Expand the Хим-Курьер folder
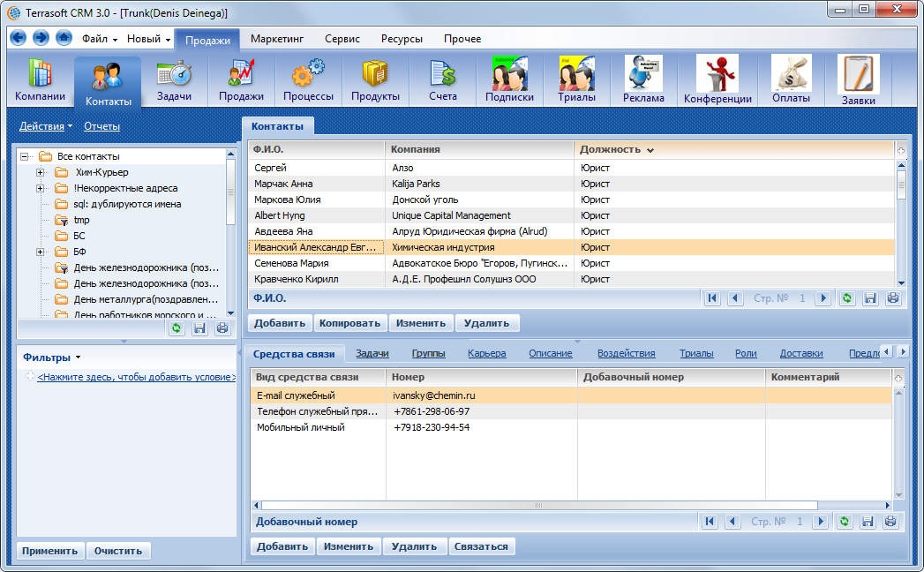924x572 pixels. click(x=40, y=172)
